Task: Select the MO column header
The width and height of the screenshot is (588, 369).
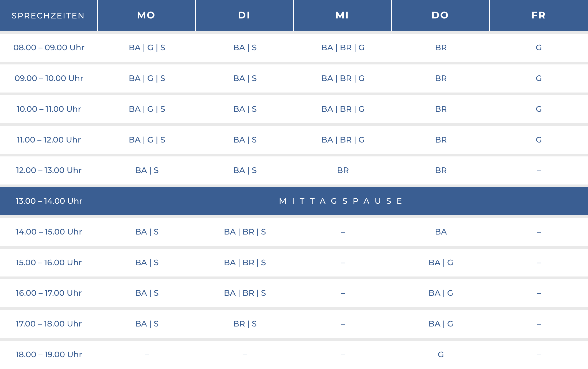Action: 146,15
